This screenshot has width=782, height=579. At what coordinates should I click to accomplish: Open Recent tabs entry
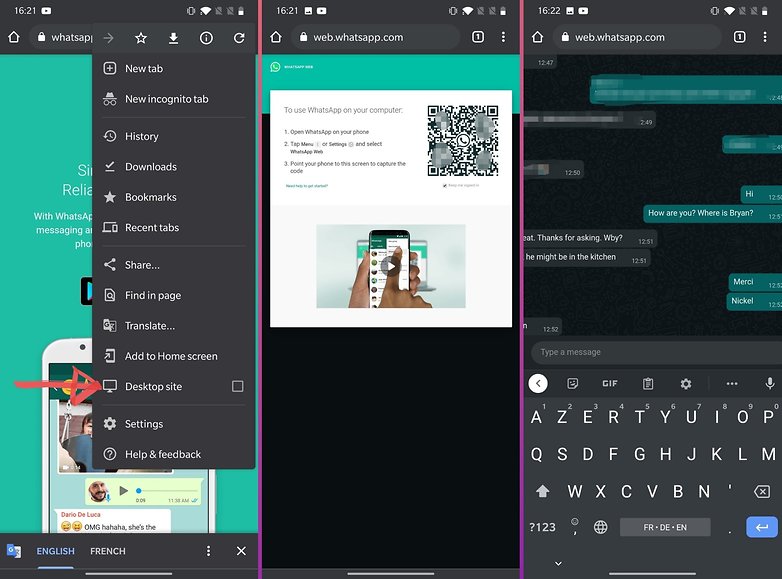click(174, 227)
